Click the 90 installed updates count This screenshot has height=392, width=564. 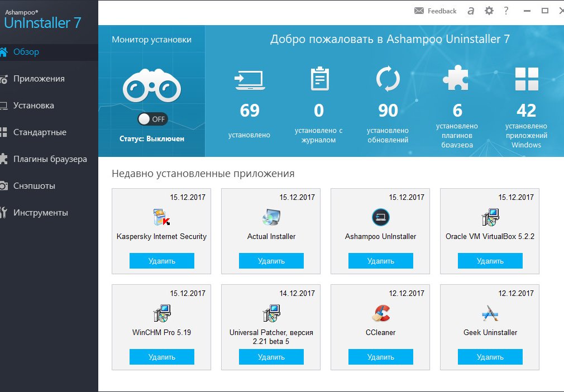tap(388, 111)
